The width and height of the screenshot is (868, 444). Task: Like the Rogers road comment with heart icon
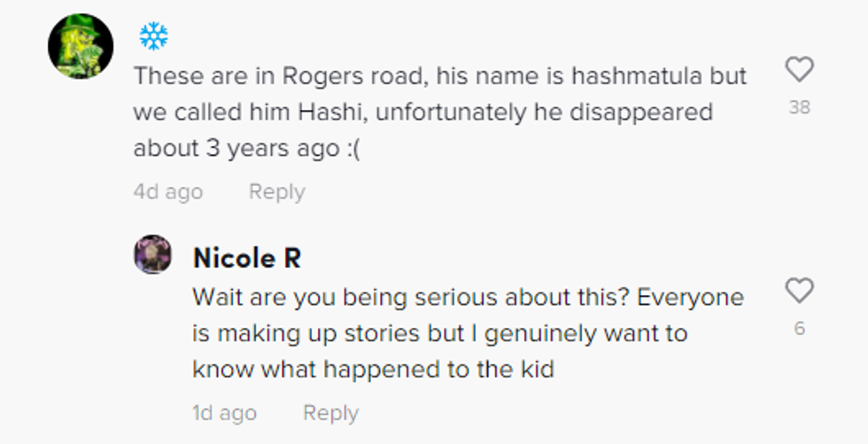(x=799, y=70)
